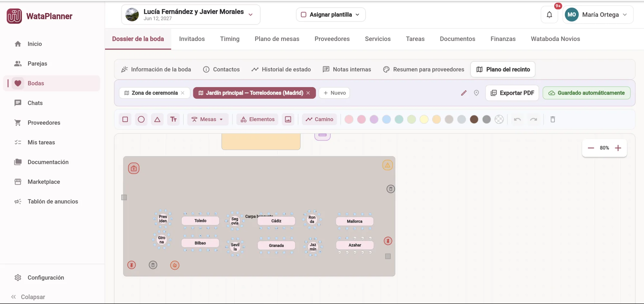The height and width of the screenshot is (304, 644).
Task: Select the circle shape tool
Action: [x=141, y=119]
